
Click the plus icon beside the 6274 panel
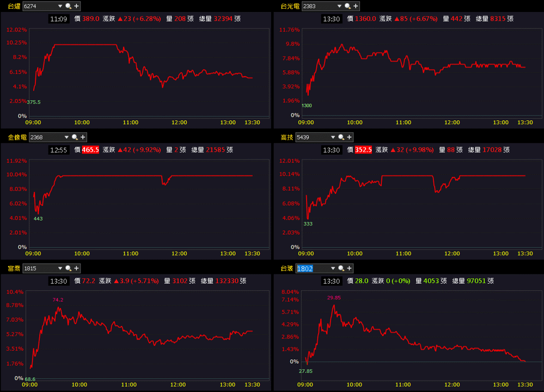(x=77, y=6)
